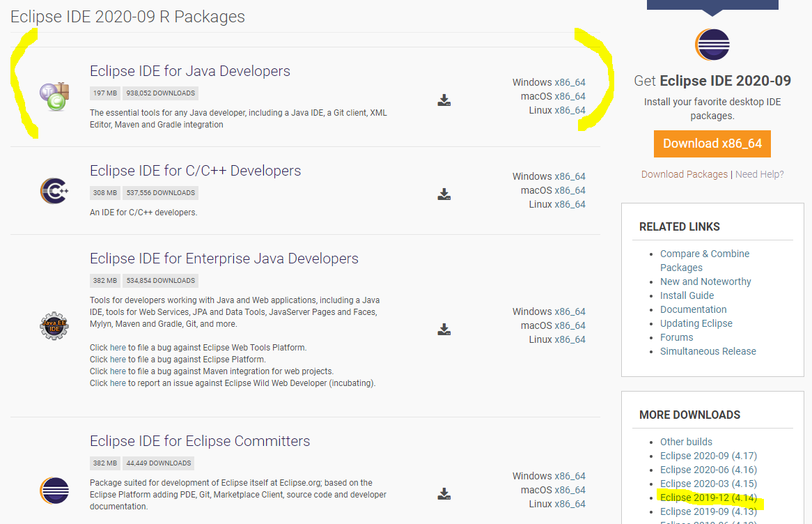Click the 537,556 DOWNLOADS badge
812x524 pixels.
pos(161,193)
